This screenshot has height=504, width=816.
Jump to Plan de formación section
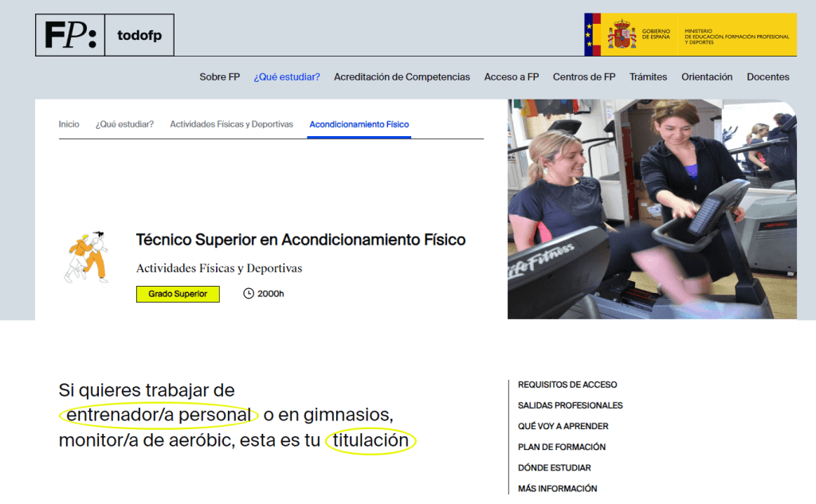pos(562,447)
